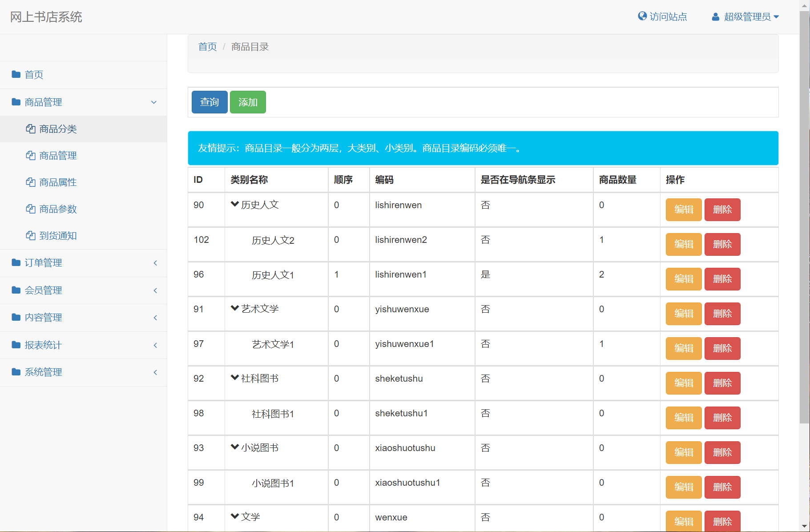810x532 pixels.
Task: Expand the 订单管理 section chevron
Action: 155,263
